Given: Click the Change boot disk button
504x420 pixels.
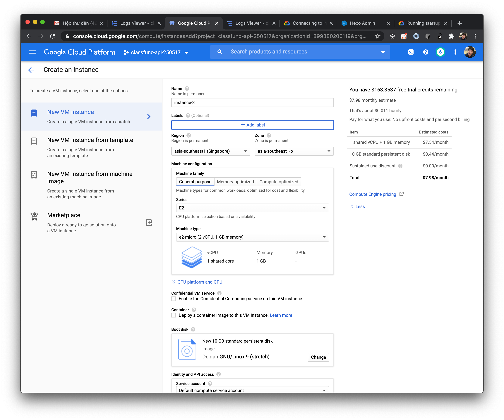Looking at the screenshot, I should pyautogui.click(x=318, y=357).
